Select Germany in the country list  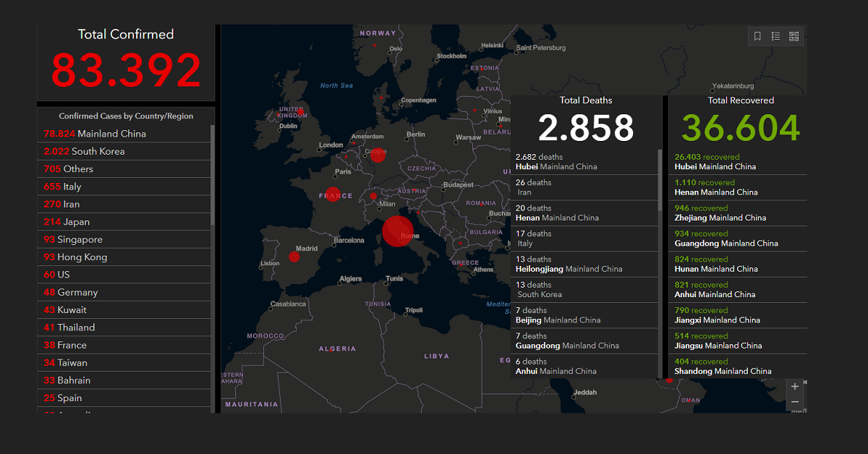click(70, 292)
